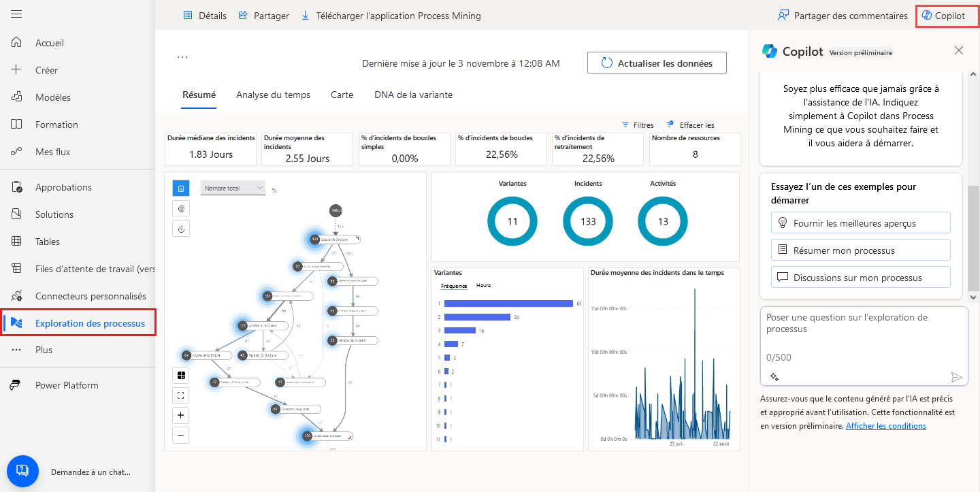Open the Demandez à un chat bot
The width and height of the screenshot is (980, 492).
[22, 470]
